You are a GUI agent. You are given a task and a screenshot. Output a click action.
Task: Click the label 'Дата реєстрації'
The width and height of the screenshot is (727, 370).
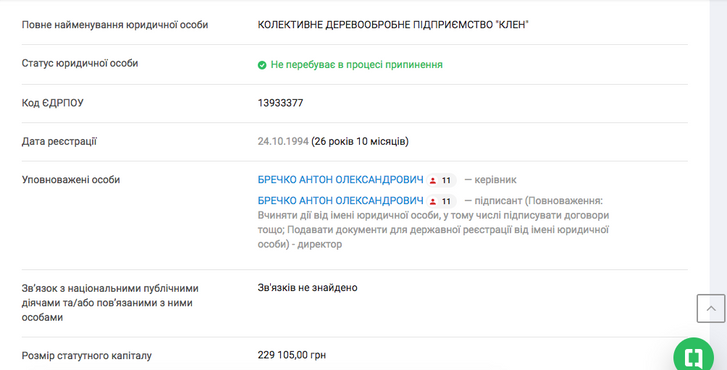coord(59,141)
